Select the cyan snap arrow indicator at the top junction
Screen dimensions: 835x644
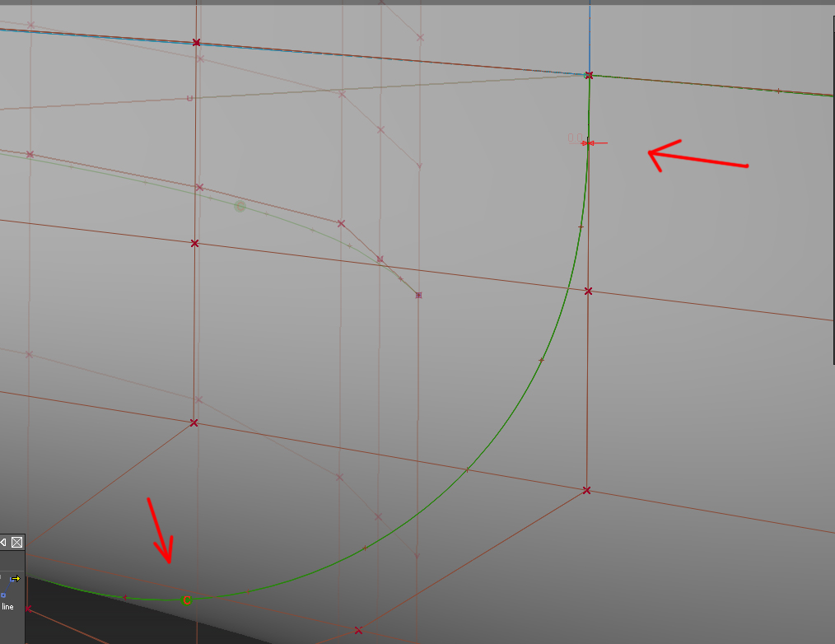point(585,73)
